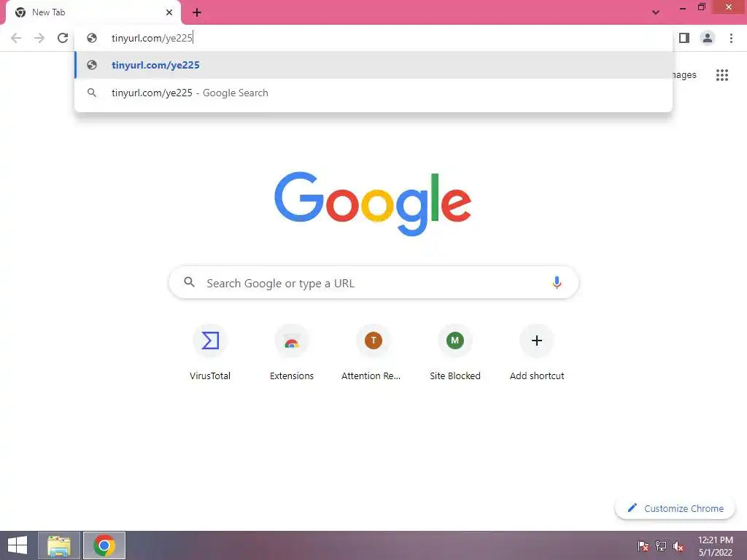
Task: Open a new tab with plus button
Action: point(197,13)
